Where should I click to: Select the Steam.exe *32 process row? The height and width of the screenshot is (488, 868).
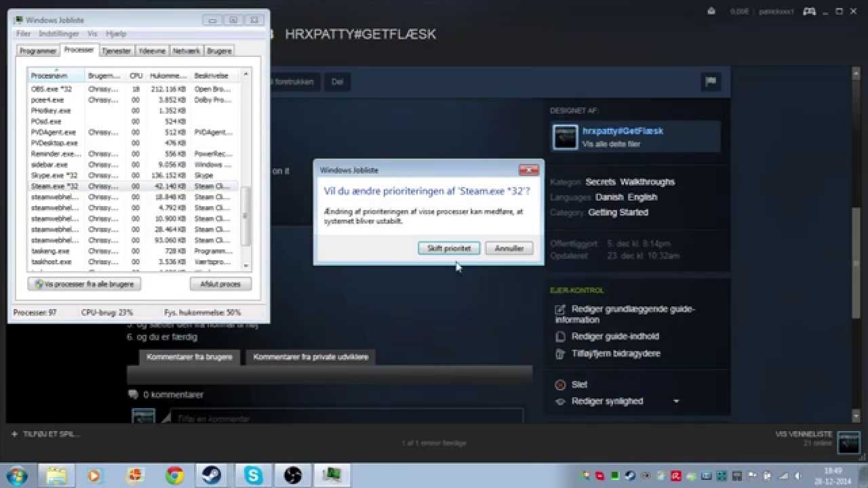click(134, 186)
